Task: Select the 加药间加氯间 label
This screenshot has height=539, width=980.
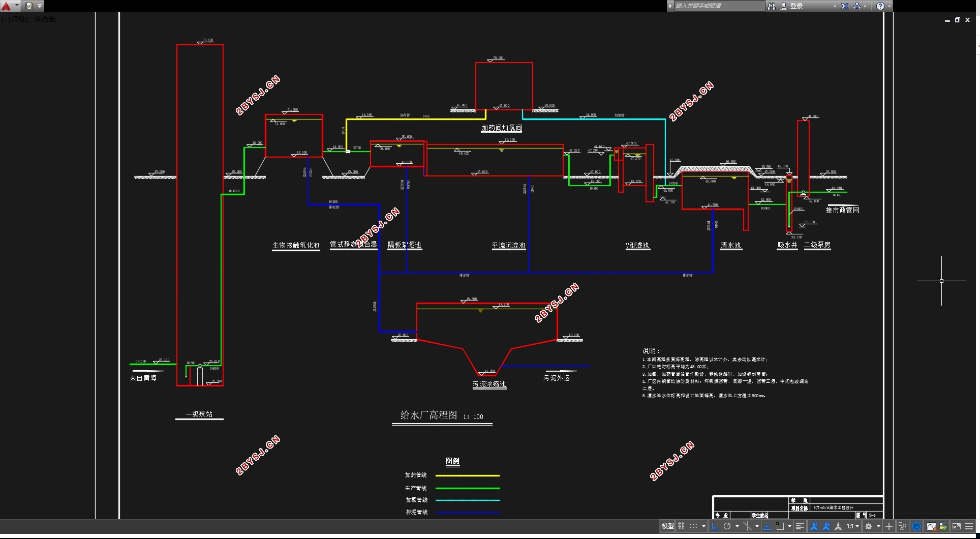Action: [x=502, y=128]
